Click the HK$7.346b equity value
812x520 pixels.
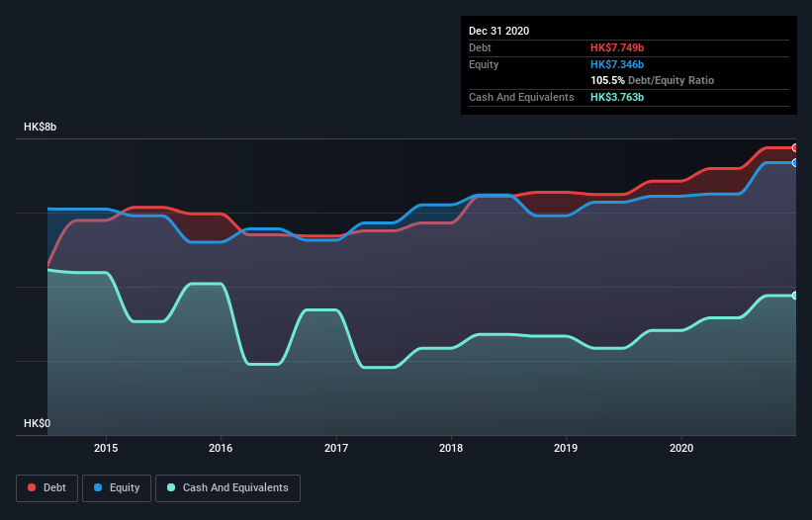[617, 64]
